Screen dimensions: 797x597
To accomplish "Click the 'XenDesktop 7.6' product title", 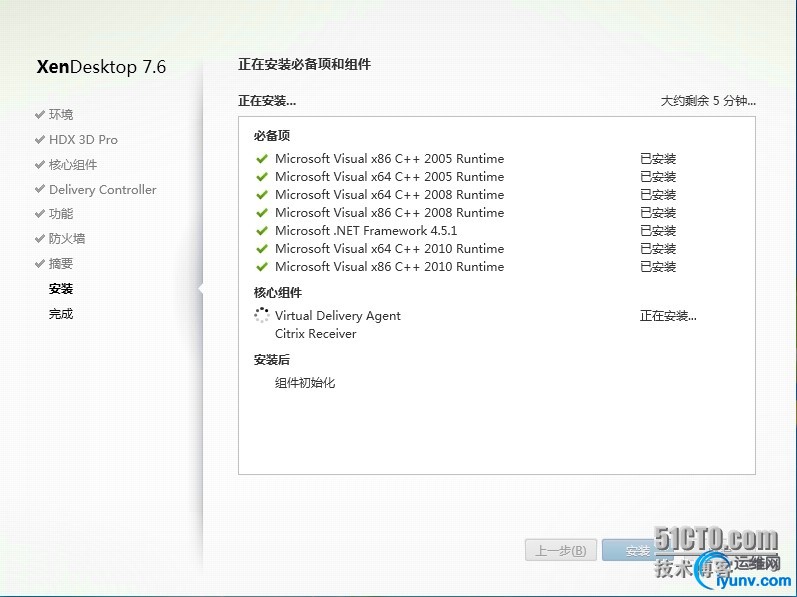I will (x=101, y=67).
